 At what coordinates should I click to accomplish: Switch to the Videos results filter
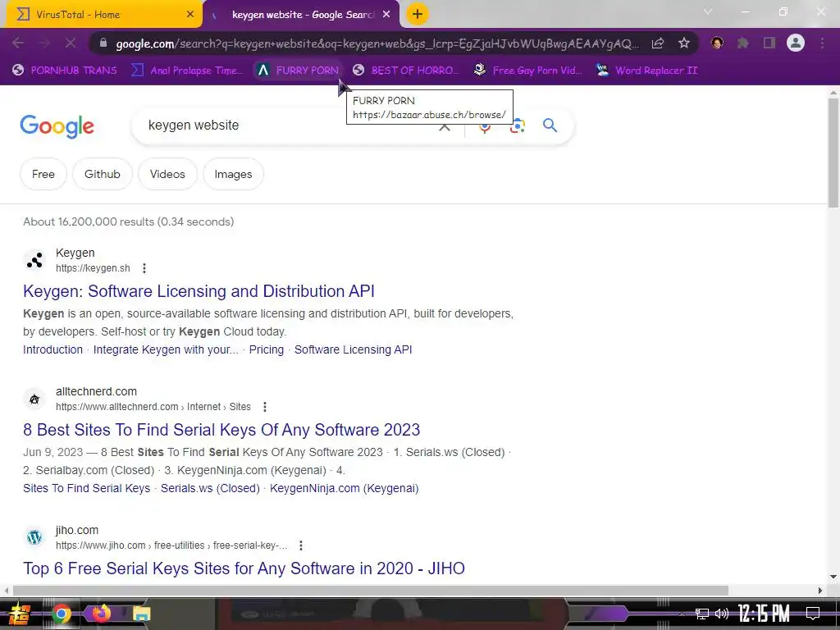tap(167, 174)
